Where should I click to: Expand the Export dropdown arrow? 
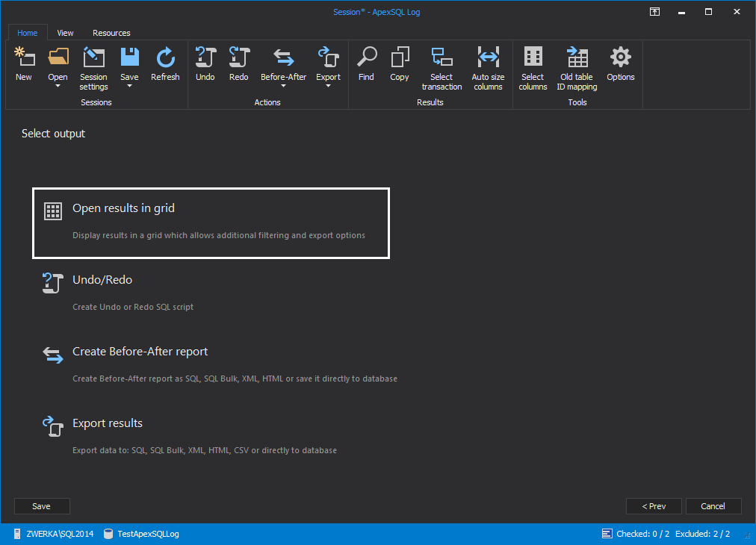[328, 87]
